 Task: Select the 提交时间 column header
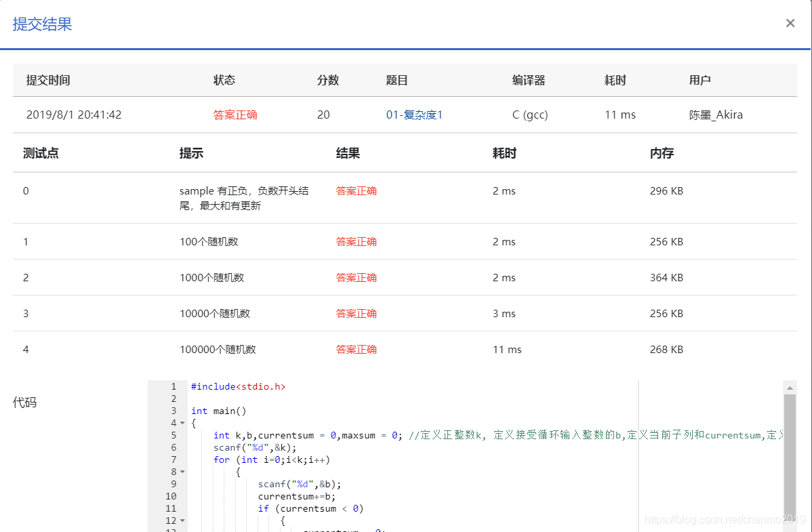(x=48, y=80)
